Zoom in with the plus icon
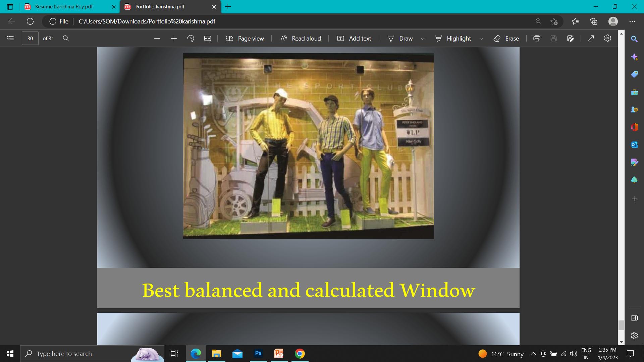The height and width of the screenshot is (362, 644). 174,39
